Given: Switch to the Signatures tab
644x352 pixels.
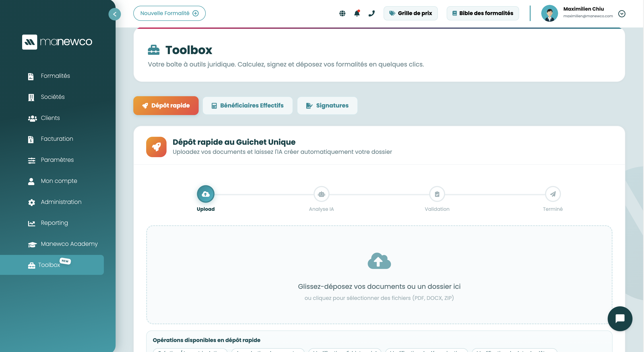Looking at the screenshot, I should (x=327, y=106).
